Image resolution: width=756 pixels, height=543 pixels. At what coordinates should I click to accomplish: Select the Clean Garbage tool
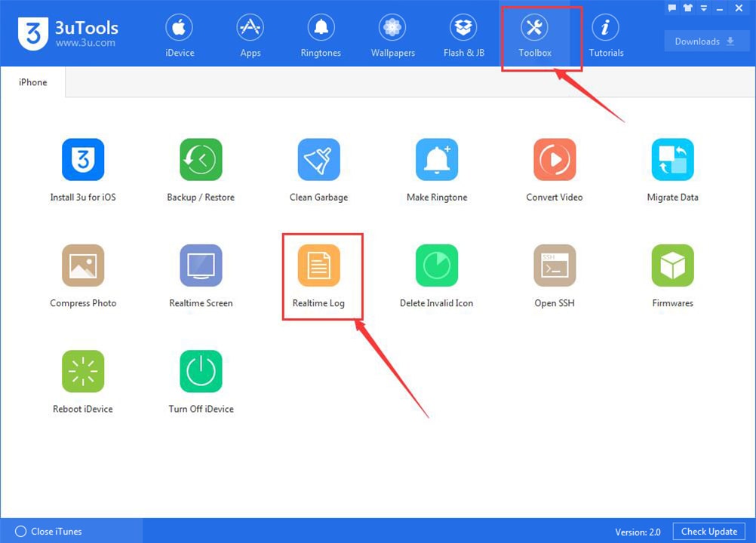click(318, 167)
